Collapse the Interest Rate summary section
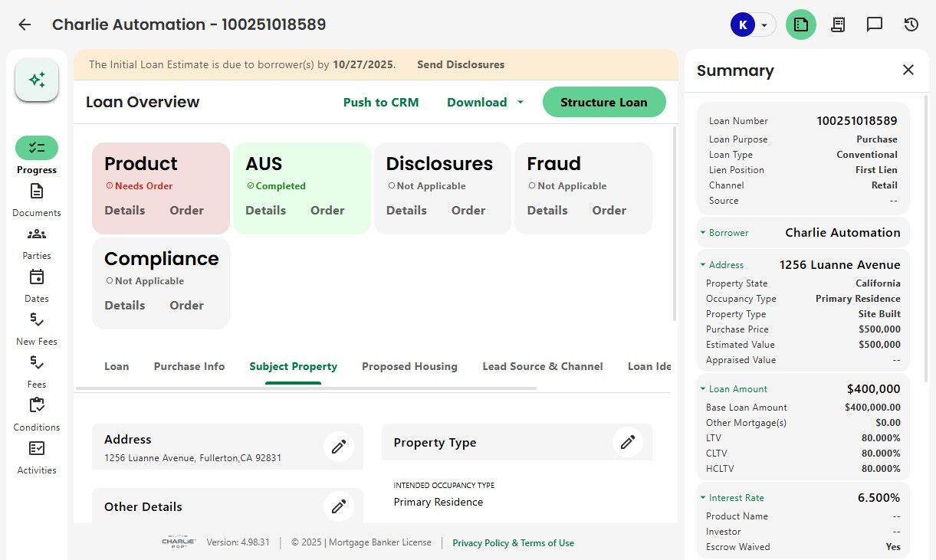The width and height of the screenshot is (936, 560). (x=703, y=498)
